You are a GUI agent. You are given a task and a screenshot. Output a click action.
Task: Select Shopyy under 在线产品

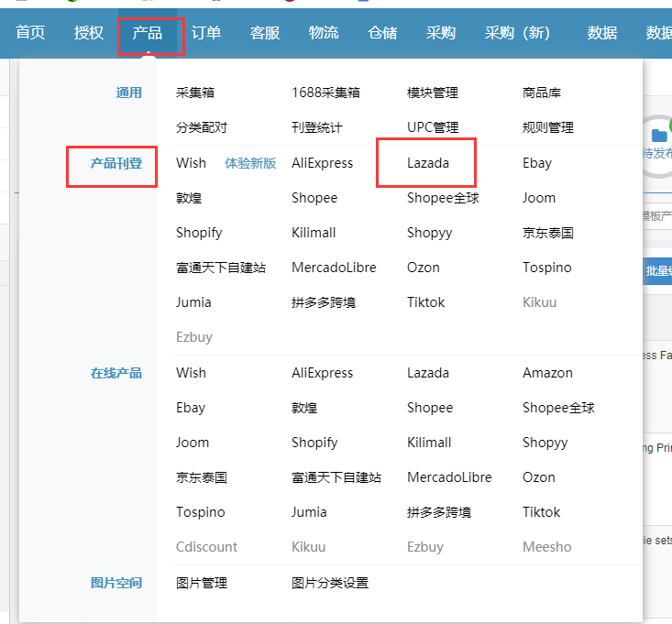click(x=545, y=443)
